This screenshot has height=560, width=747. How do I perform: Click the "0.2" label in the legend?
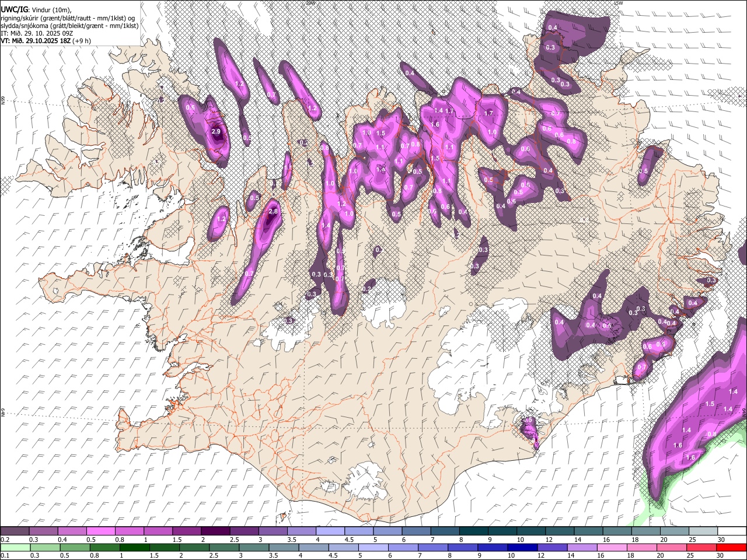click(x=5, y=539)
